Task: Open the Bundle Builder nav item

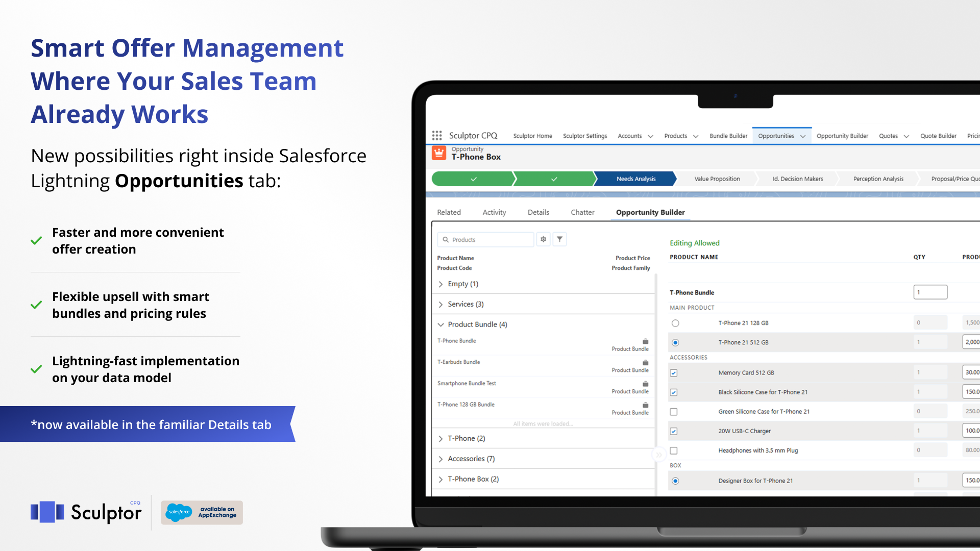Action: [728, 136]
